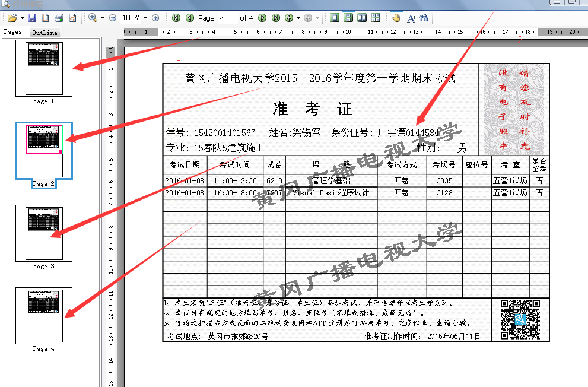Select the Page 1 thumbnail

point(44,68)
